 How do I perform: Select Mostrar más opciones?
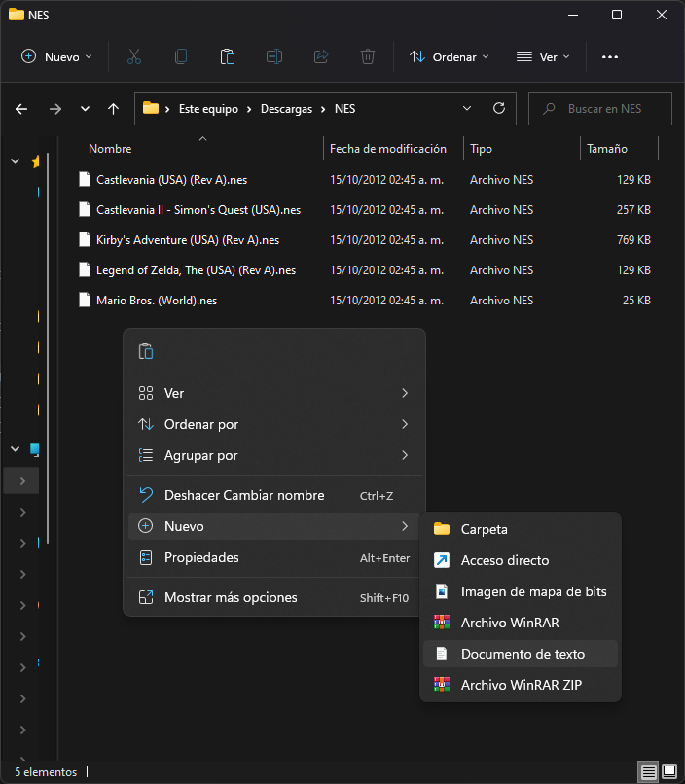click(x=274, y=597)
